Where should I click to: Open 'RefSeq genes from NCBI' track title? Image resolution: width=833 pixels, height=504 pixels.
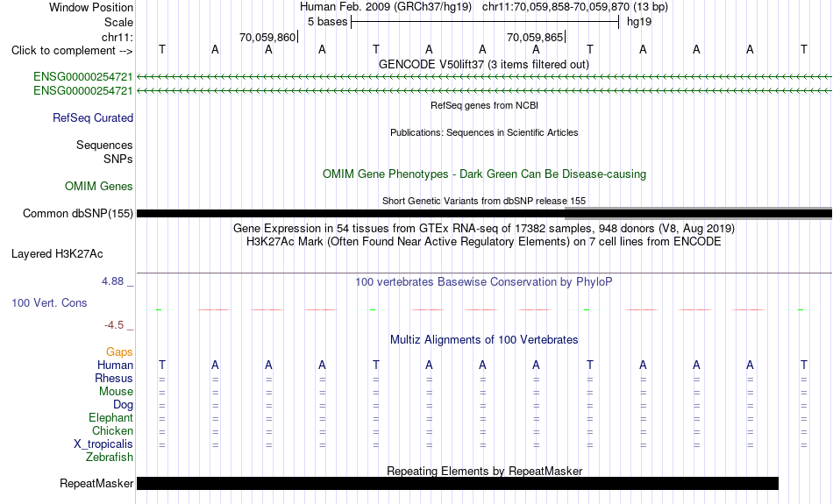484,105
